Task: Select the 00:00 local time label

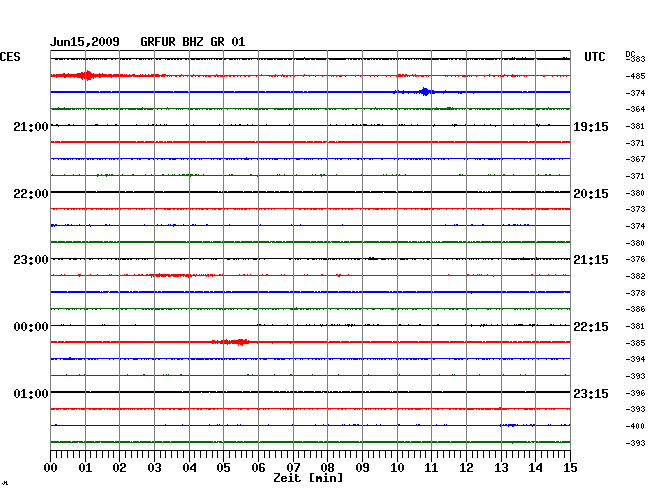Action: [x=31, y=327]
